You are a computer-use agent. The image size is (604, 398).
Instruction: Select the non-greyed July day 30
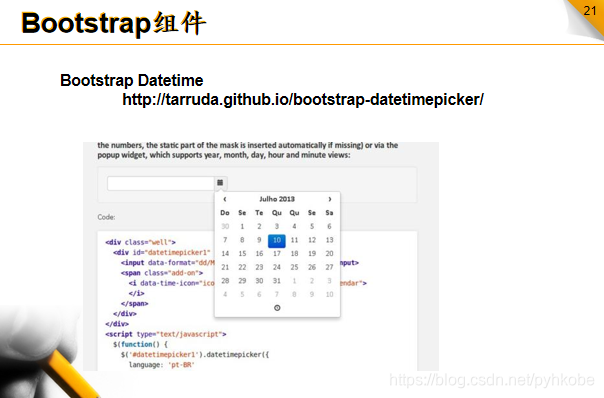coord(259,281)
